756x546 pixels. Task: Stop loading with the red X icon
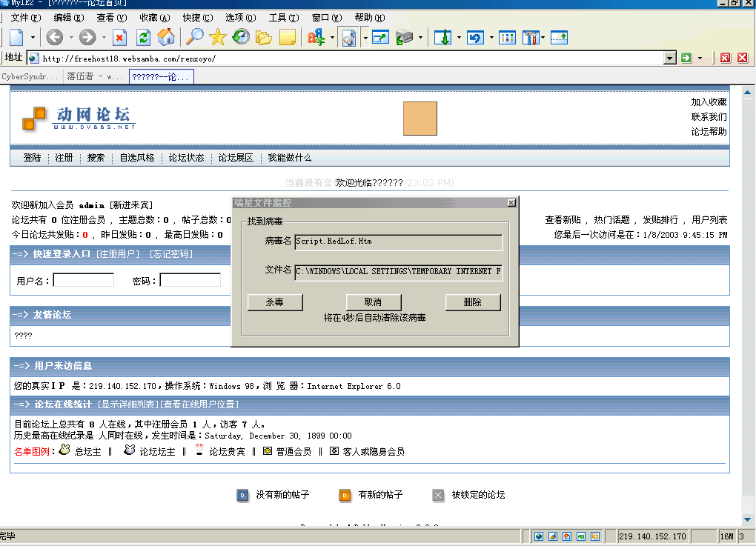point(120,37)
